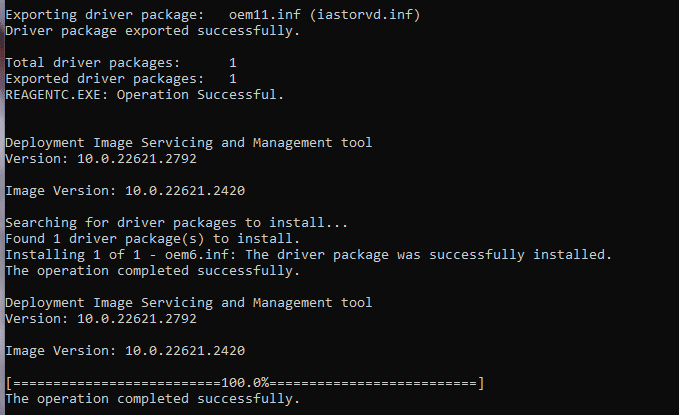This screenshot has height=415, width=679.
Task: Click the final "The operation completed successfully." line
Action: (152, 399)
